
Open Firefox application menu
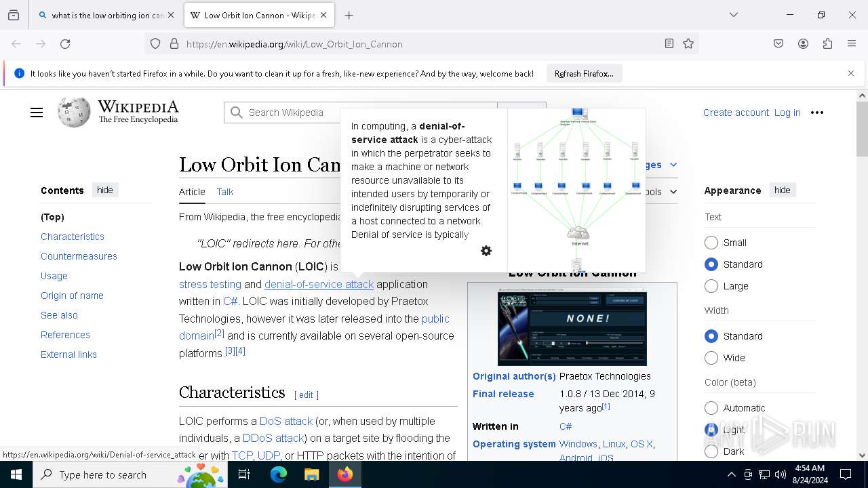852,44
